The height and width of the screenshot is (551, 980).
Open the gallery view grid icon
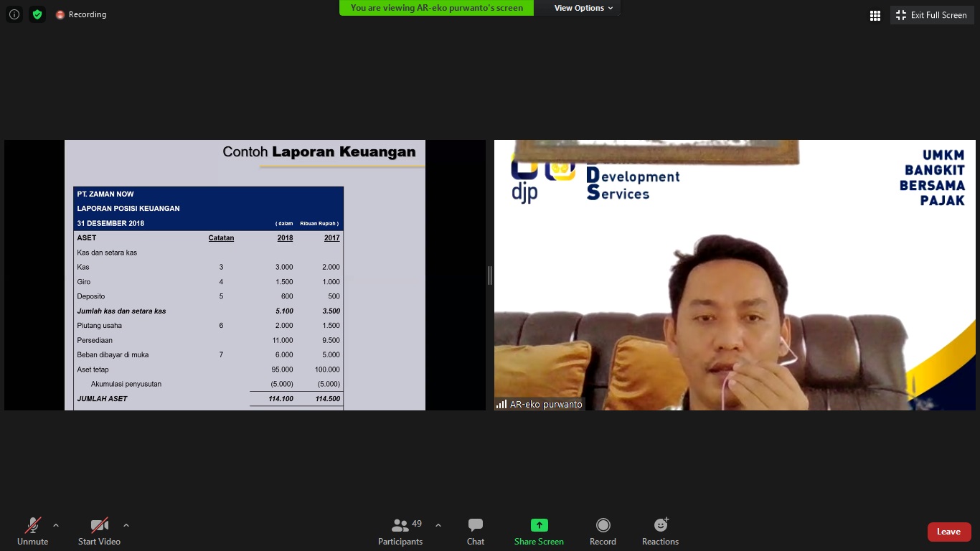875,15
